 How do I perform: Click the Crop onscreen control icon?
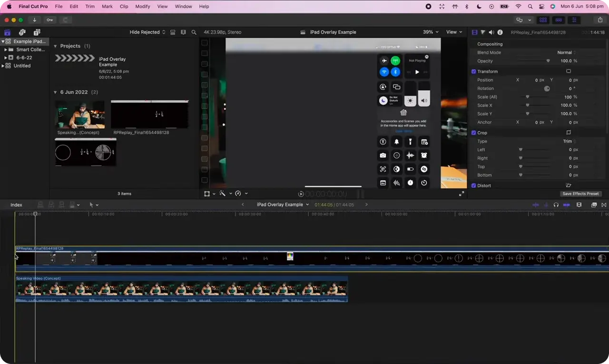coord(568,133)
